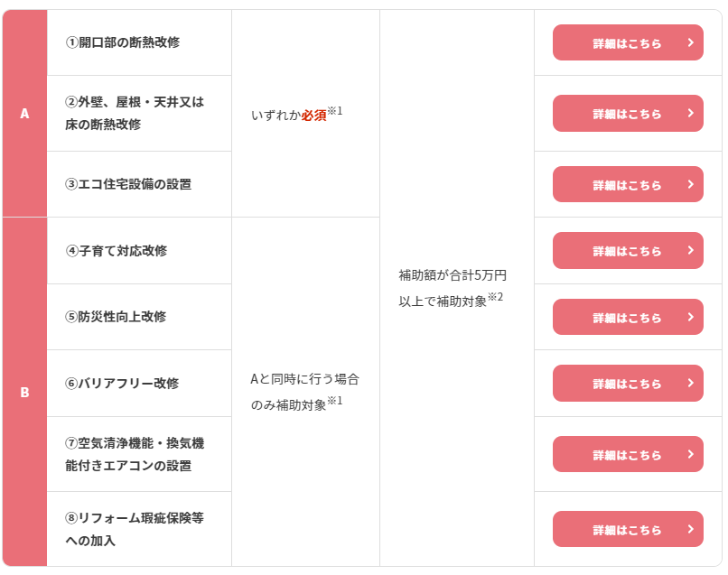Image resolution: width=728 pixels, height=575 pixels.
Task: Open details for ⑧リフォーム瑕疵保険等への加入
Action: [627, 530]
